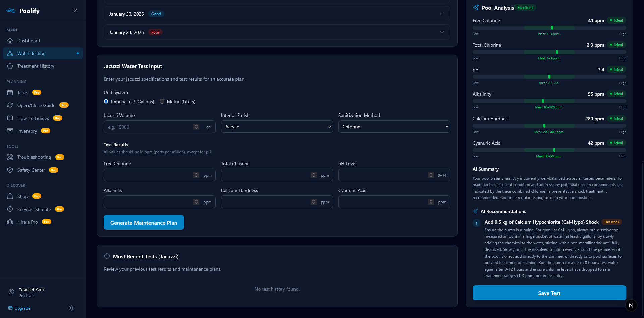
Task: Click the Good status badge
Action: tap(156, 14)
